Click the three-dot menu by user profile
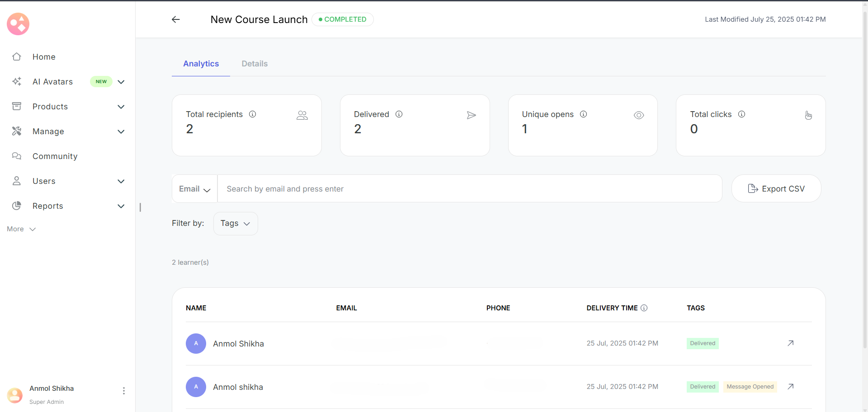 coord(123,391)
